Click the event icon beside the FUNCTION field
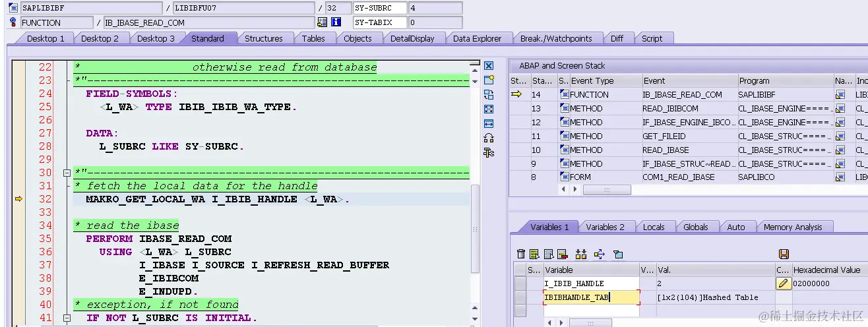868x327 pixels. 13,22
